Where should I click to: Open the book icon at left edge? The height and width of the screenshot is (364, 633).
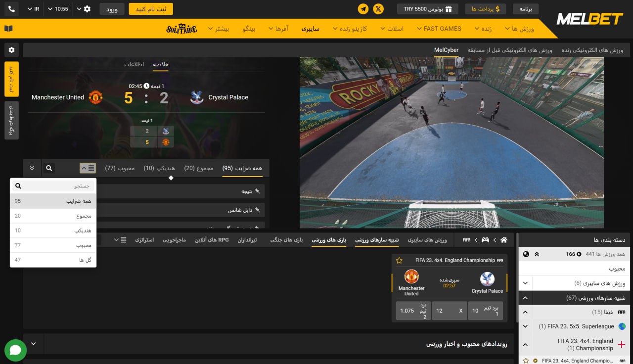click(x=8, y=29)
